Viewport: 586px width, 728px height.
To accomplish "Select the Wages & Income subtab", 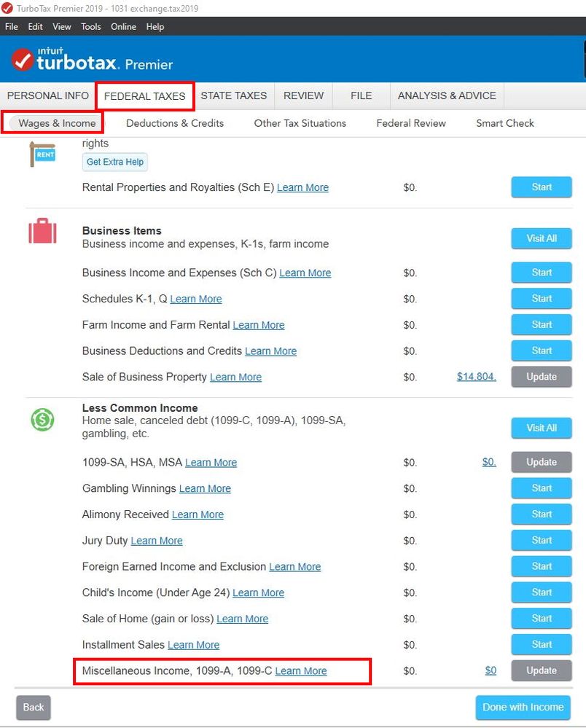I will [57, 123].
